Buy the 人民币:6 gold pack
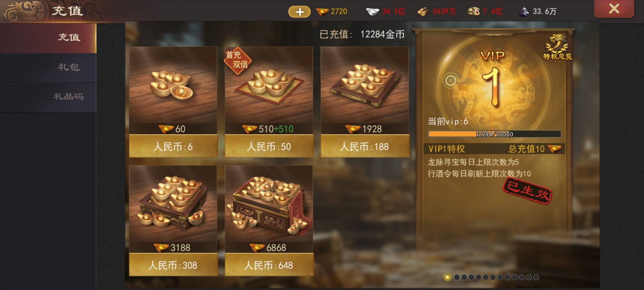The height and width of the screenshot is (290, 644). pos(173,146)
